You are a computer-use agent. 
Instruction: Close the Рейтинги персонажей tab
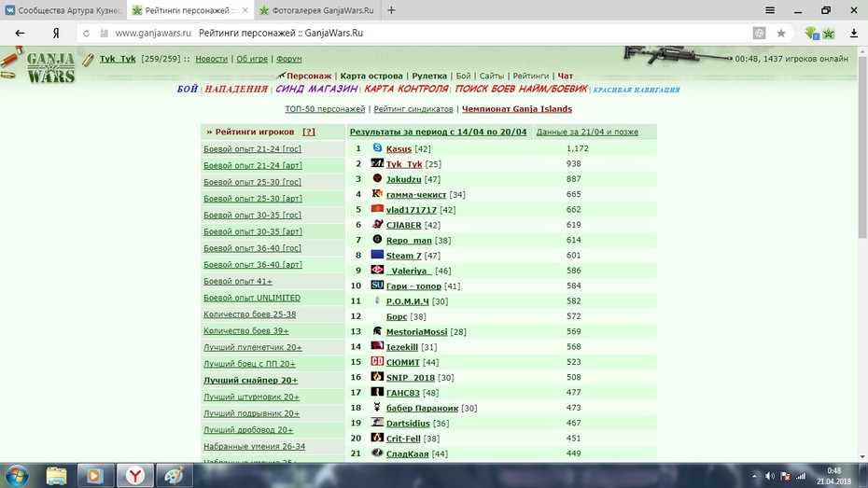[245, 10]
